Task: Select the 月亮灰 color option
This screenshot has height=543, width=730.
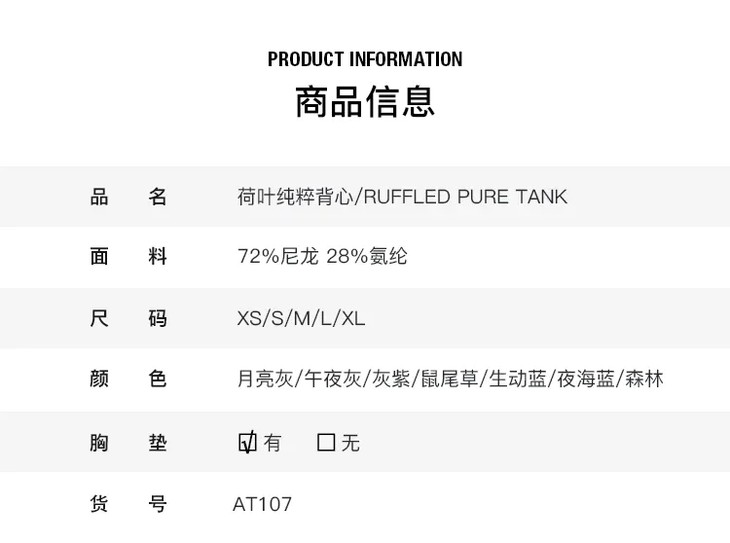Action: pyautogui.click(x=263, y=380)
